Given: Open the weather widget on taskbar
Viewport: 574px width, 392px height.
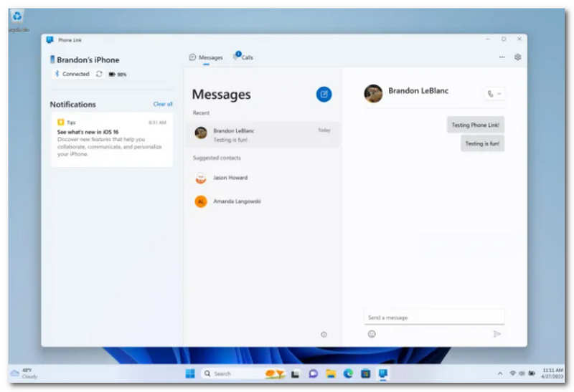Looking at the screenshot, I should (24, 373).
